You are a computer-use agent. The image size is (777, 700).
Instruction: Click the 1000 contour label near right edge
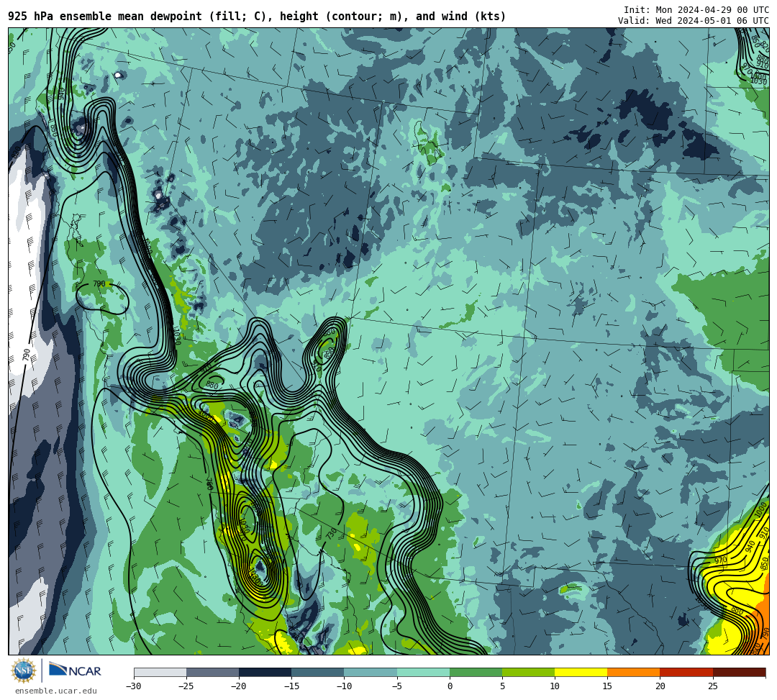pos(761,511)
